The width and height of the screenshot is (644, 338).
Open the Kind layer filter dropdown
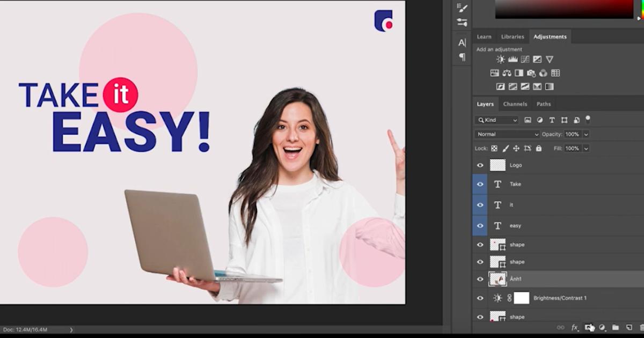(x=497, y=120)
